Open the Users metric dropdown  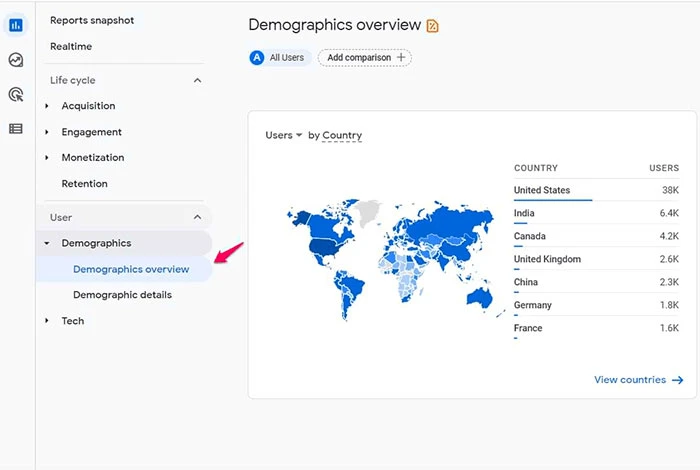tap(284, 135)
